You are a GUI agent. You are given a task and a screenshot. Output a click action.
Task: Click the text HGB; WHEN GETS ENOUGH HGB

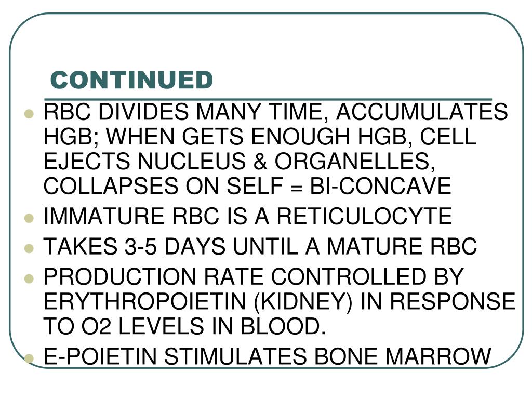tap(230, 137)
